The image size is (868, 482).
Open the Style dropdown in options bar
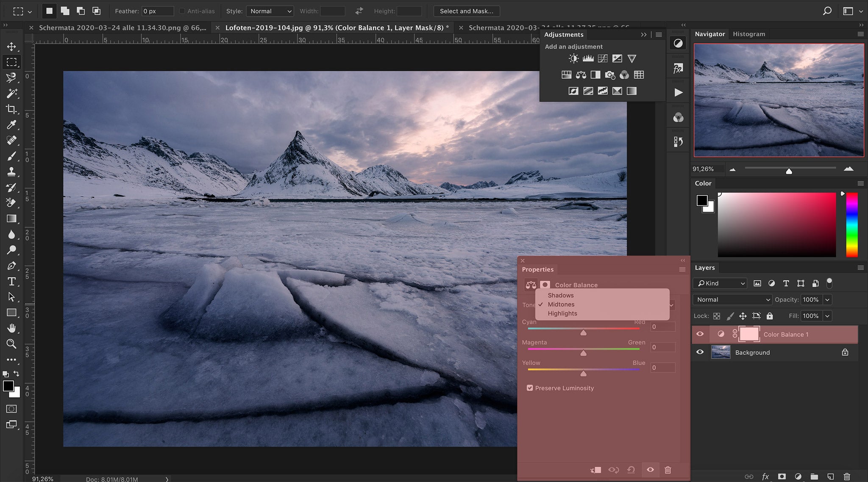pos(270,11)
